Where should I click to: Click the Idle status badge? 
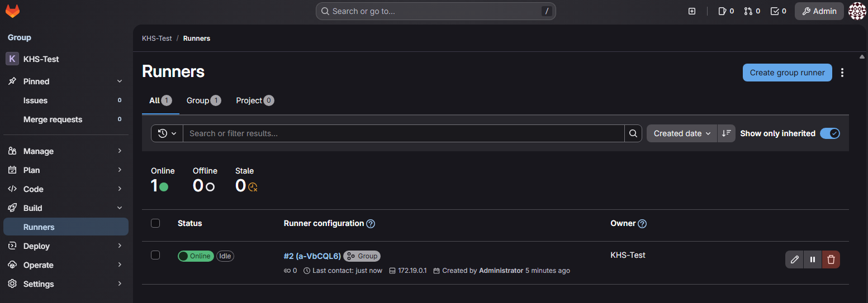click(x=225, y=256)
